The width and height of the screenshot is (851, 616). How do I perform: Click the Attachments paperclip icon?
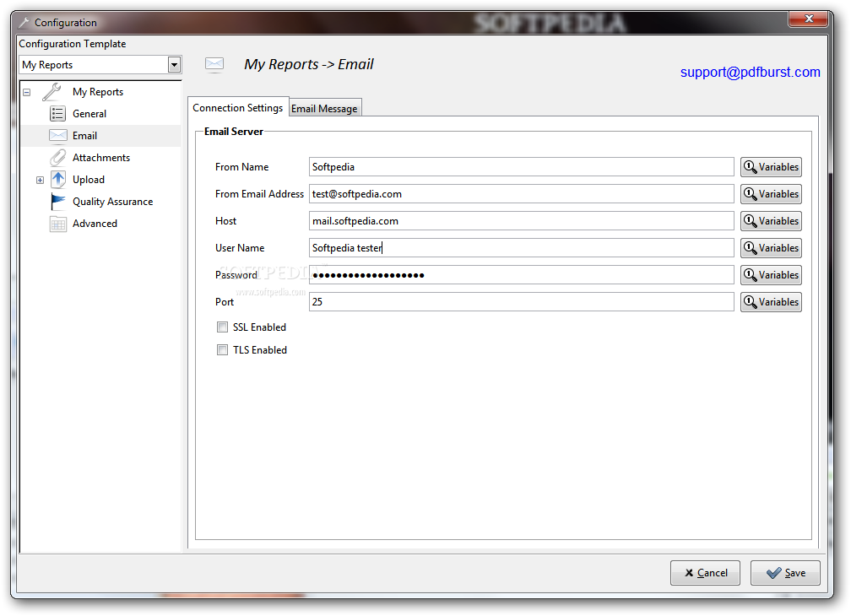pos(57,158)
